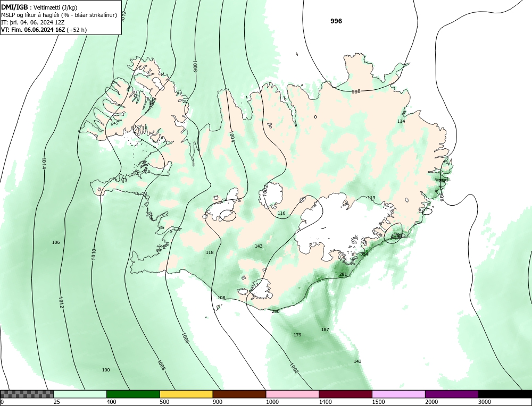Pick the dark maroon 1400–1500 legend swatch
532x406 pixels.
coord(345,394)
